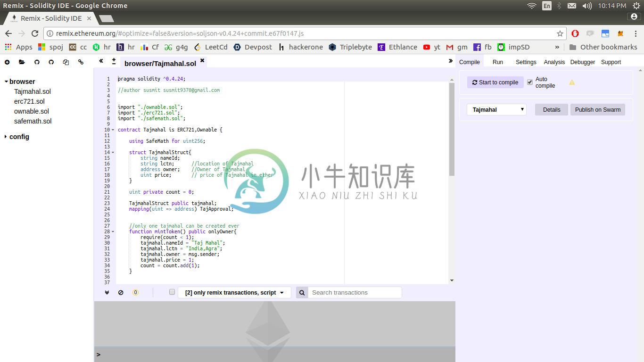This screenshot has height=362, width=644.
Task: Toggle the right panel with the double-arrow icon
Action: pyautogui.click(x=450, y=61)
